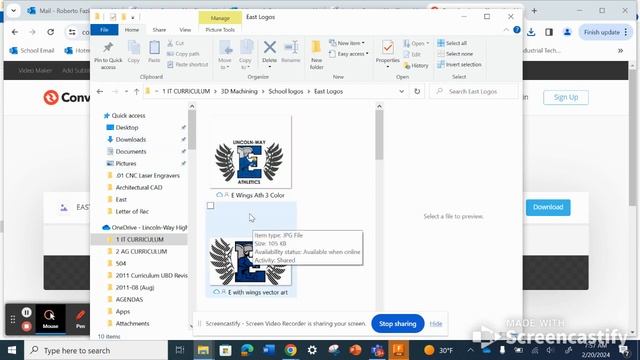Expand address bar history dropdown
Image resolution: width=640 pixels, height=360 pixels.
coord(402,91)
